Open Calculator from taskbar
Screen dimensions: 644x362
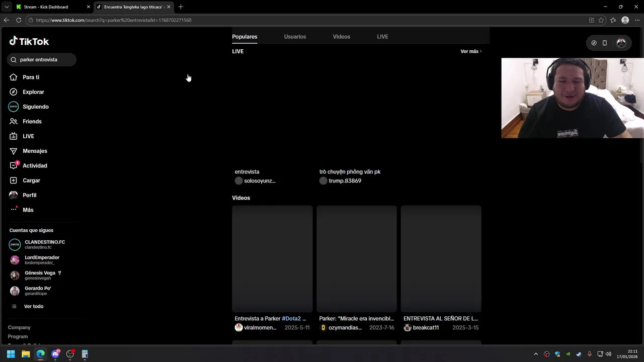coord(85,354)
